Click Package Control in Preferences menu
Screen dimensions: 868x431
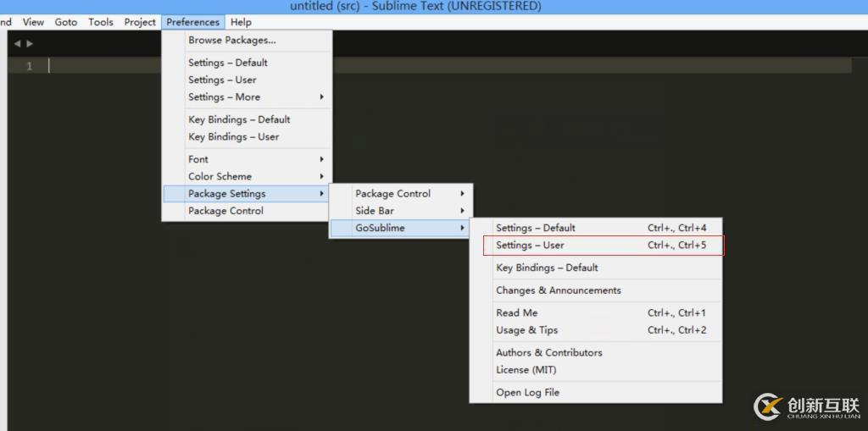248,211
